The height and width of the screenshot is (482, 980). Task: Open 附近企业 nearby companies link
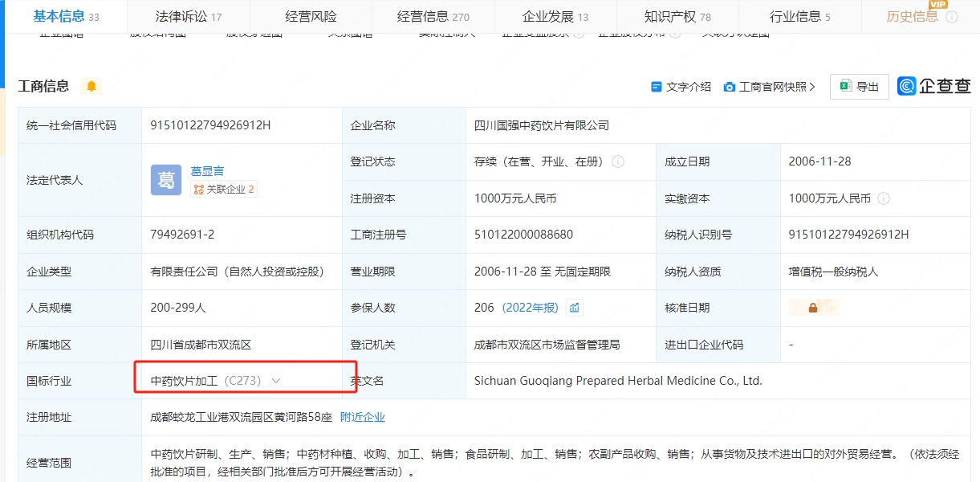(363, 417)
